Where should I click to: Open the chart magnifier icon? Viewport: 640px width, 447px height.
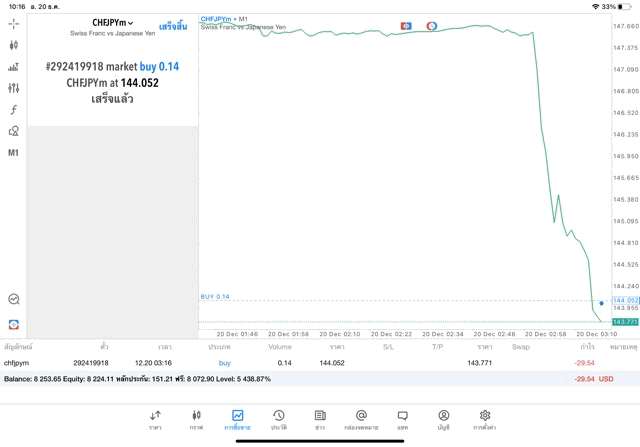(x=14, y=299)
